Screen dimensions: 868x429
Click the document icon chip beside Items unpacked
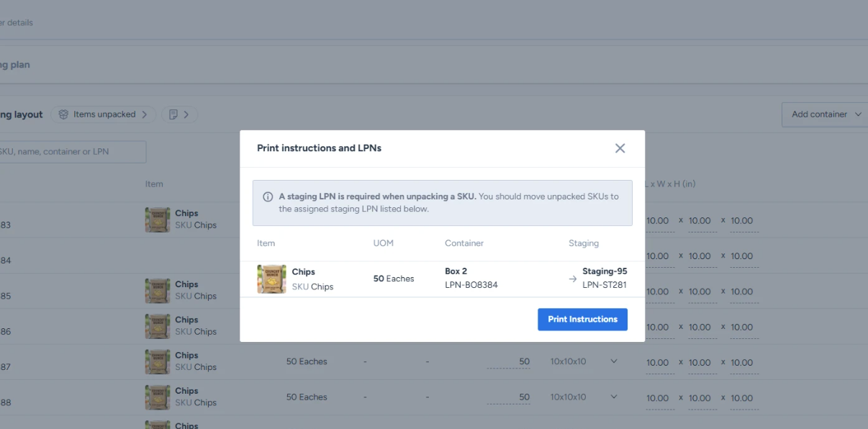coord(179,114)
